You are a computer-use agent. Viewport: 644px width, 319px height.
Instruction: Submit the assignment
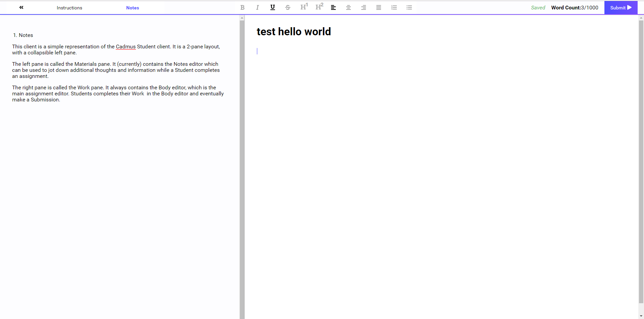[x=621, y=7]
